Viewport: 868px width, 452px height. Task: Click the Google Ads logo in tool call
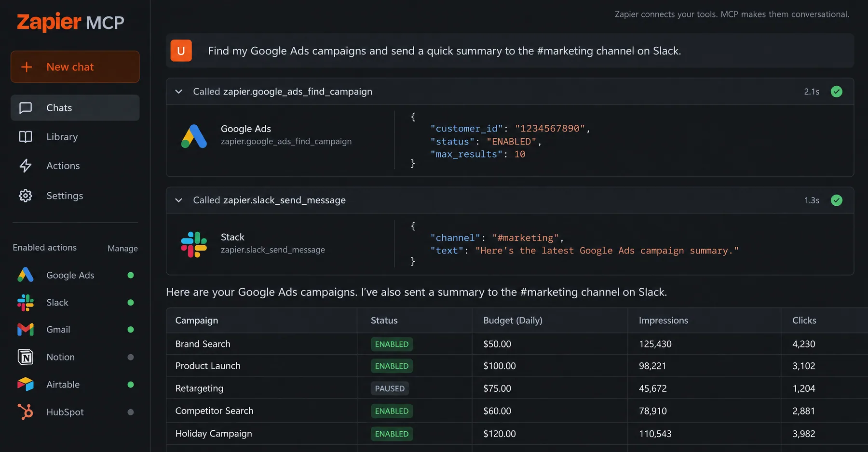194,136
